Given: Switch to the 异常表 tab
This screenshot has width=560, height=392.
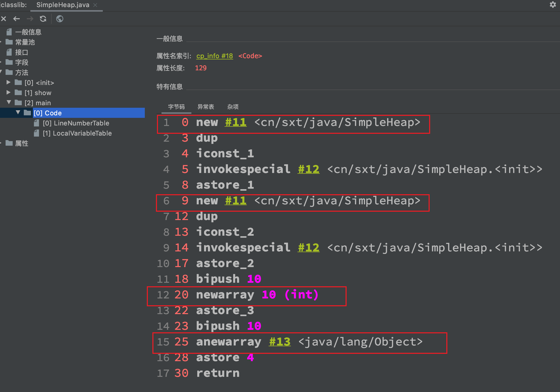Looking at the screenshot, I should pyautogui.click(x=206, y=107).
